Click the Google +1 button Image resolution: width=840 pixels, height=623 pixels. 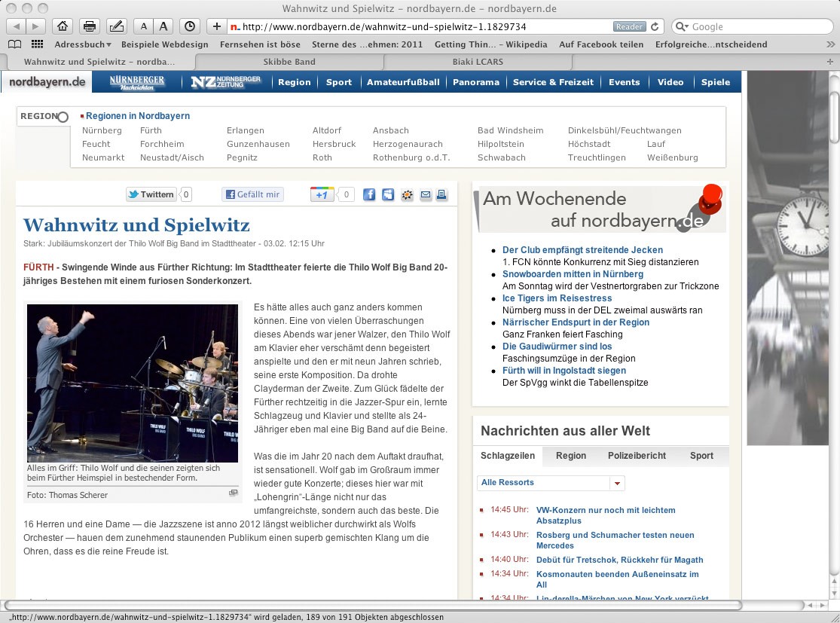(322, 194)
